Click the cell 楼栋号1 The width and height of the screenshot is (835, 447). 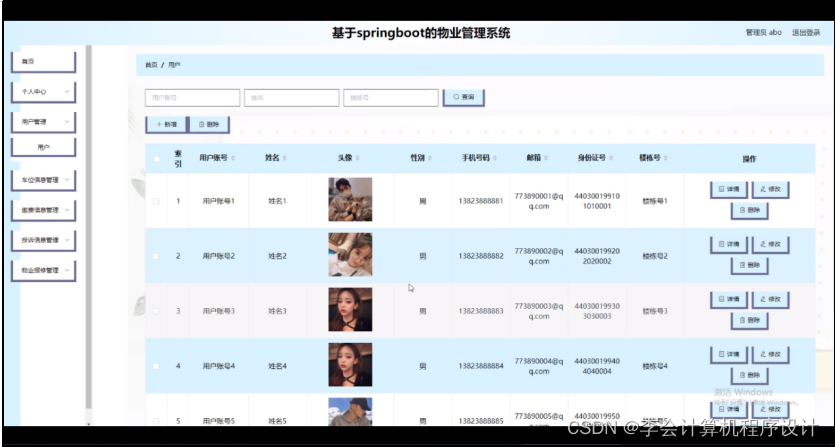[655, 201]
